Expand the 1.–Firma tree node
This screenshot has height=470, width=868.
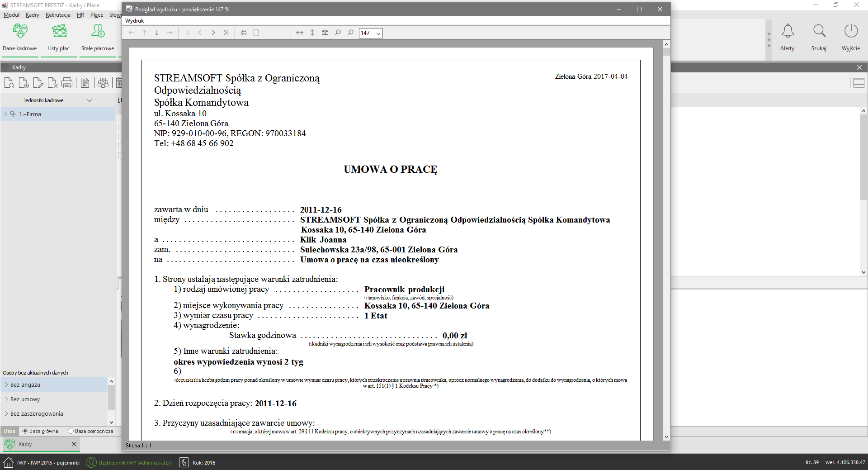coord(5,114)
